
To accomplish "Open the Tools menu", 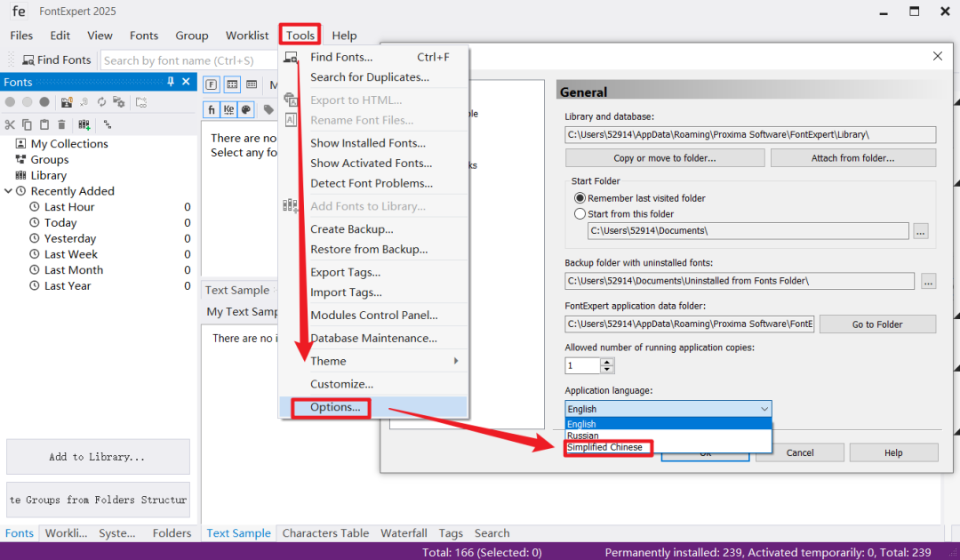I will pos(300,36).
